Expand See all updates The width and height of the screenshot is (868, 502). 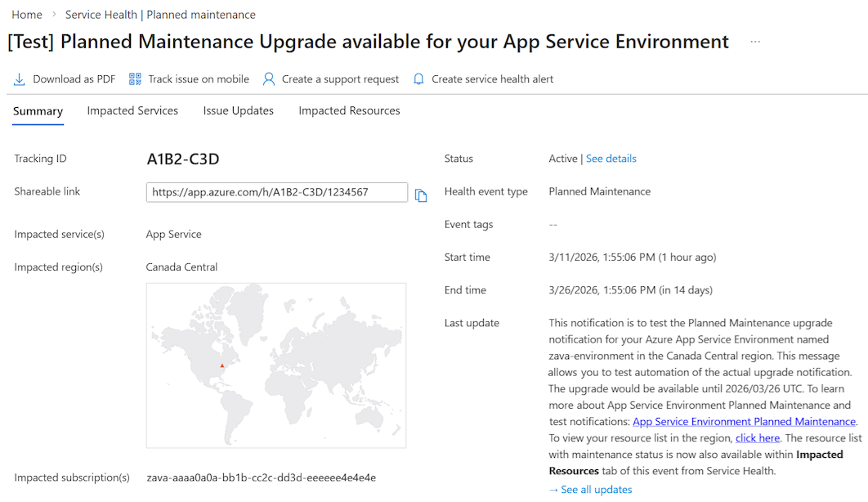590,490
